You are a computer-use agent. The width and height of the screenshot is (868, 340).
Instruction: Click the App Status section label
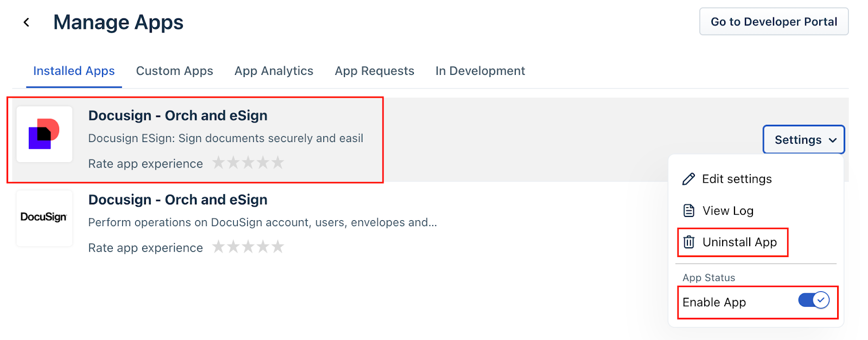[x=709, y=278]
